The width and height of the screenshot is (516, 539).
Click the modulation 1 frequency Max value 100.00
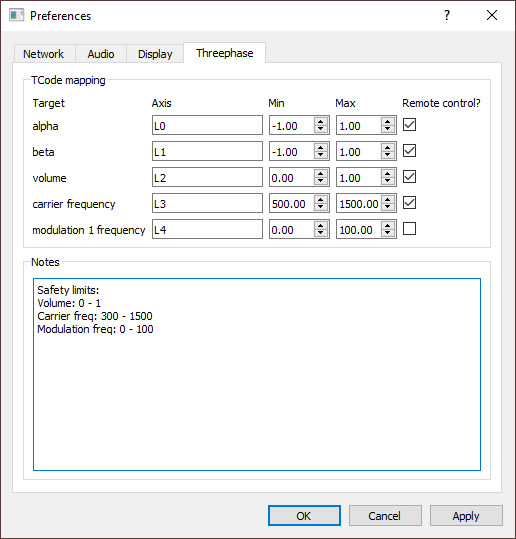(x=356, y=230)
